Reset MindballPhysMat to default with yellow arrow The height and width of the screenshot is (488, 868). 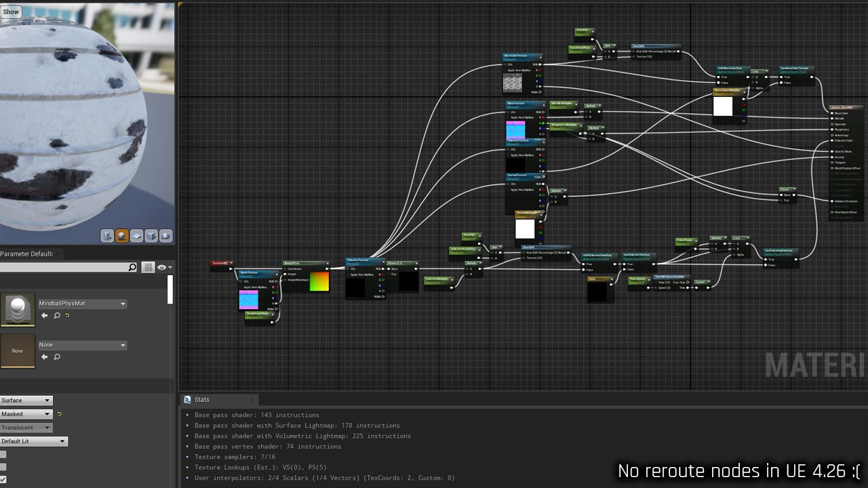(67, 316)
